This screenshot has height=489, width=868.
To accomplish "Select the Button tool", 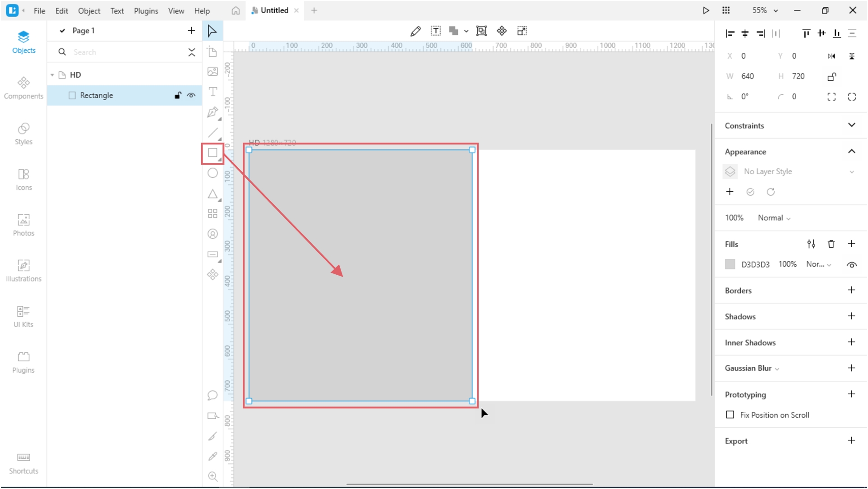I will tap(212, 255).
